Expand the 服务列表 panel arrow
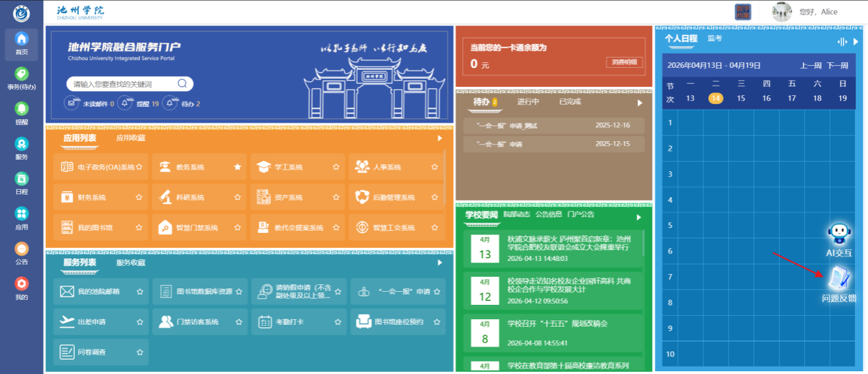 tap(440, 262)
